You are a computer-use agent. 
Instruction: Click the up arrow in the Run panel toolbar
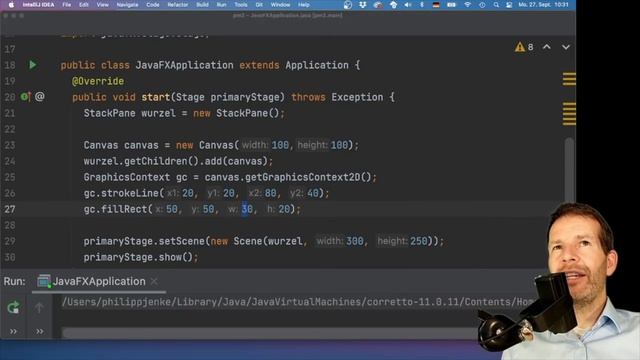point(39,307)
